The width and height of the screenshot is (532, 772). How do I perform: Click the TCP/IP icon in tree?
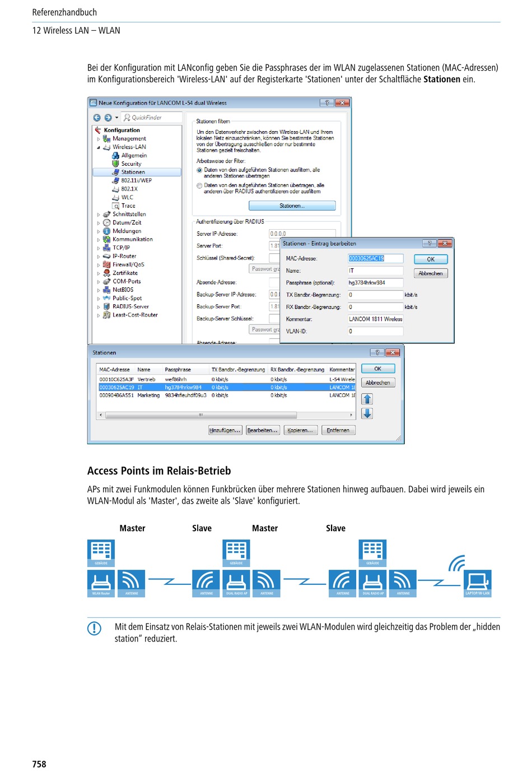pyautogui.click(x=107, y=248)
